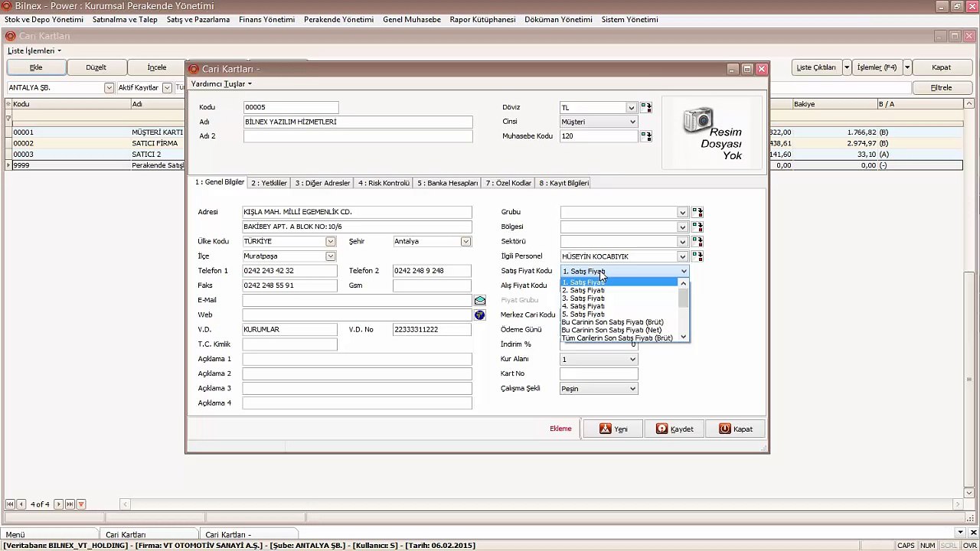The height and width of the screenshot is (551, 980).
Task: Switch to 3 : Diğer Adresler tab
Action: (x=322, y=183)
